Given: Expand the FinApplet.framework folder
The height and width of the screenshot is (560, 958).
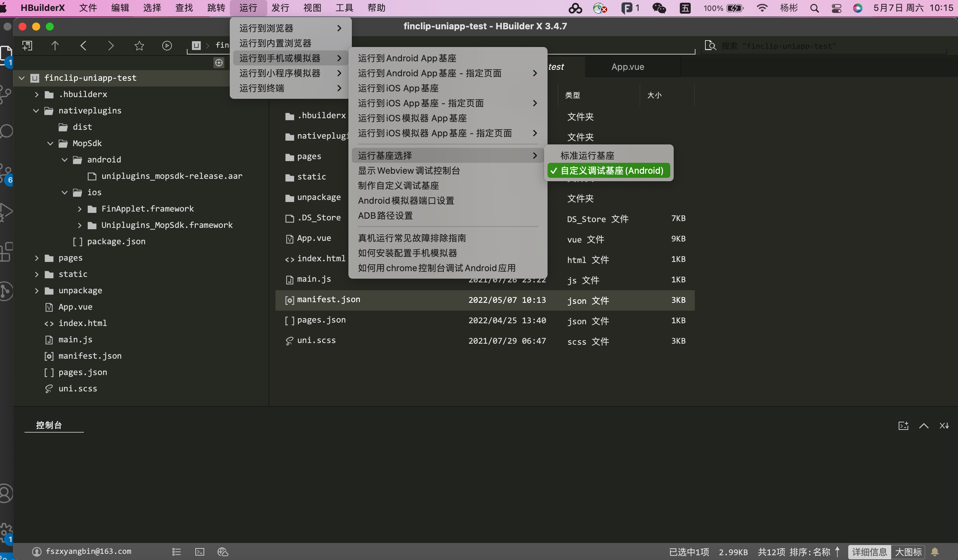Looking at the screenshot, I should [x=79, y=208].
